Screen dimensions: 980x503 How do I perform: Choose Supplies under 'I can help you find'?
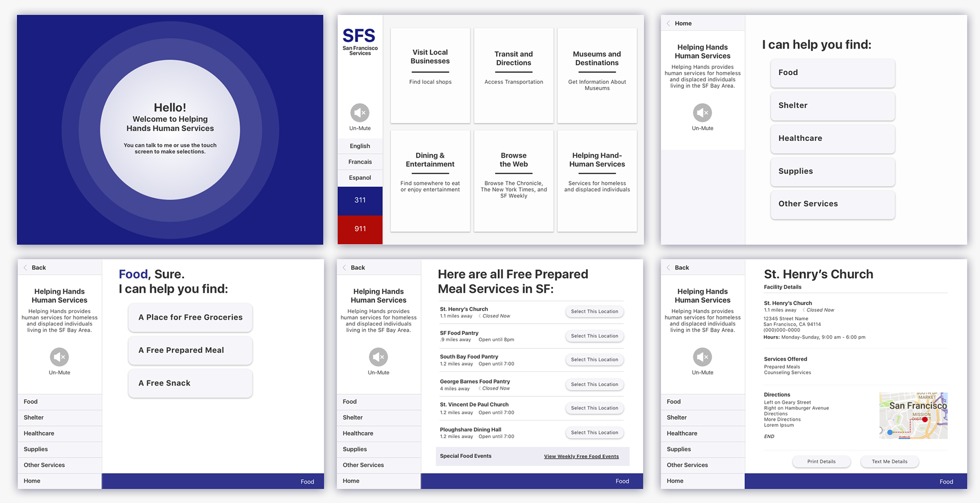click(x=832, y=172)
